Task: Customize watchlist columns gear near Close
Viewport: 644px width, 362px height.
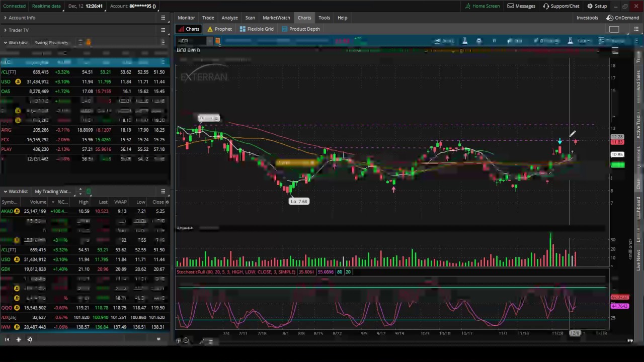Action: [167, 202]
